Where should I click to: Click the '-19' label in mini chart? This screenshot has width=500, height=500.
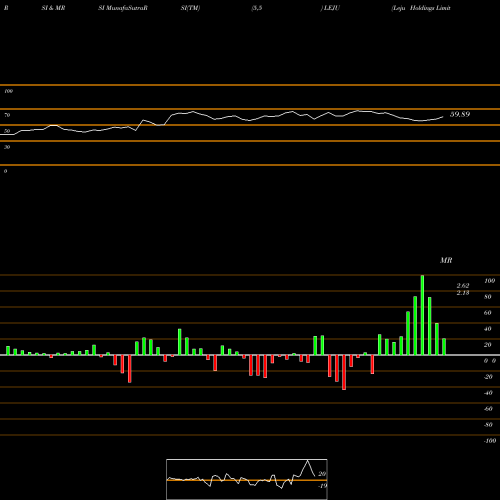tap(323, 486)
